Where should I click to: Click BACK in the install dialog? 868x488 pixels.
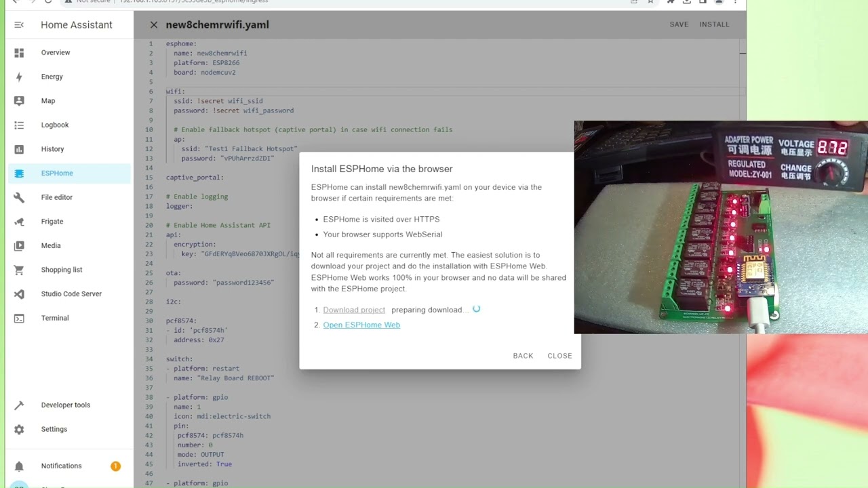[x=523, y=356]
